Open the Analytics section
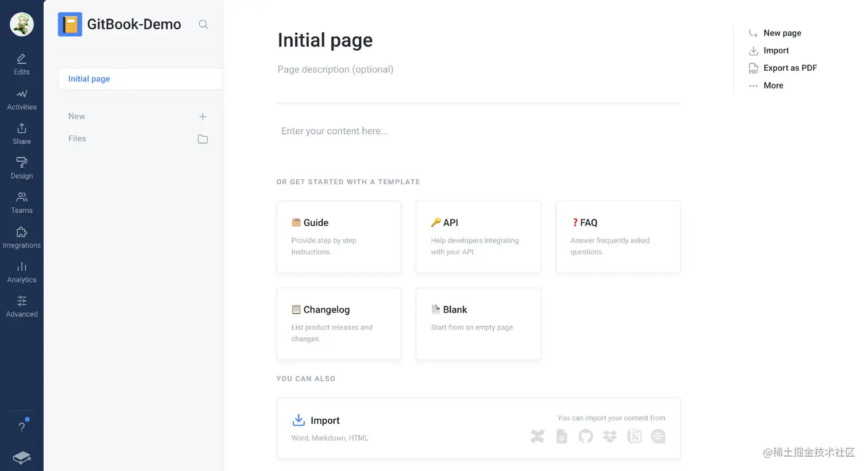Viewport: 868px width, 471px height. [x=22, y=272]
